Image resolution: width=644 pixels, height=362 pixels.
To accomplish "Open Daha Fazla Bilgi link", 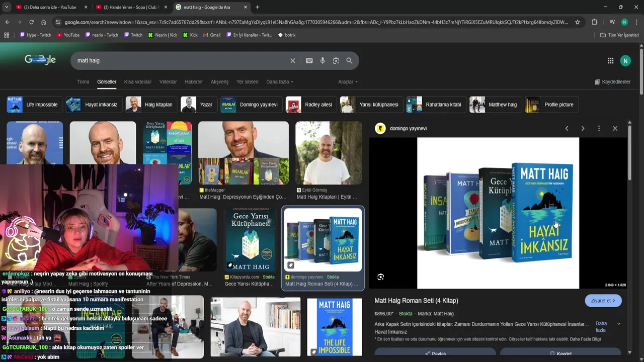I will tap(585, 339).
